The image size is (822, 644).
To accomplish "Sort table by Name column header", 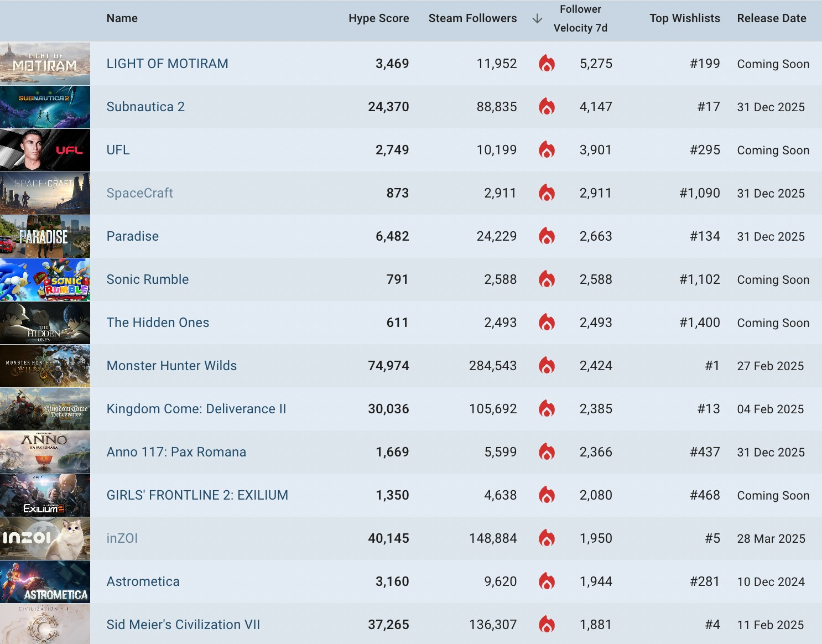I will (122, 18).
